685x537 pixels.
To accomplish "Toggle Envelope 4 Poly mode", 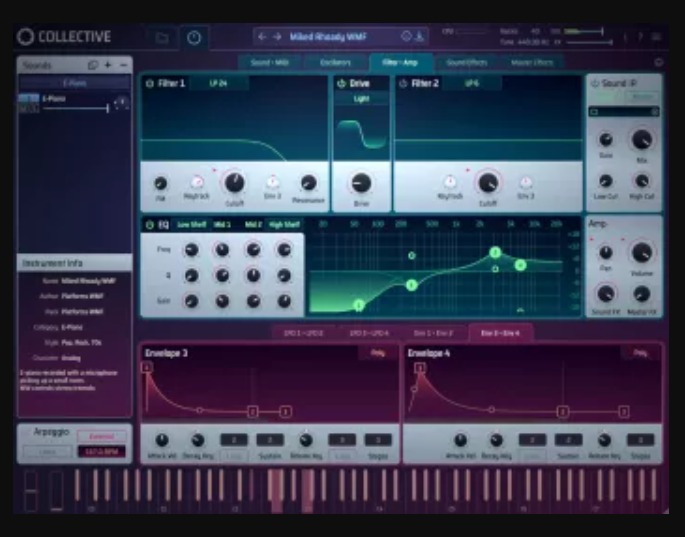I will coord(640,353).
